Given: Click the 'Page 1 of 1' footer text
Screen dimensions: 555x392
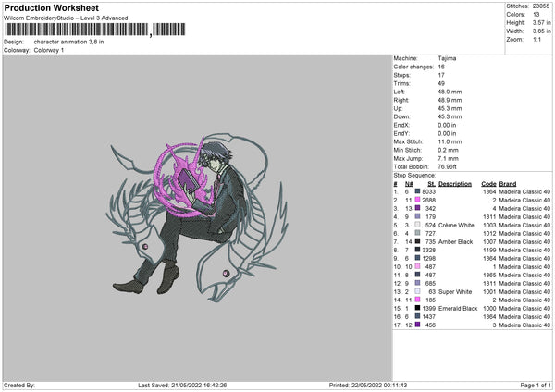Looking at the screenshot, I should pyautogui.click(x=536, y=385).
